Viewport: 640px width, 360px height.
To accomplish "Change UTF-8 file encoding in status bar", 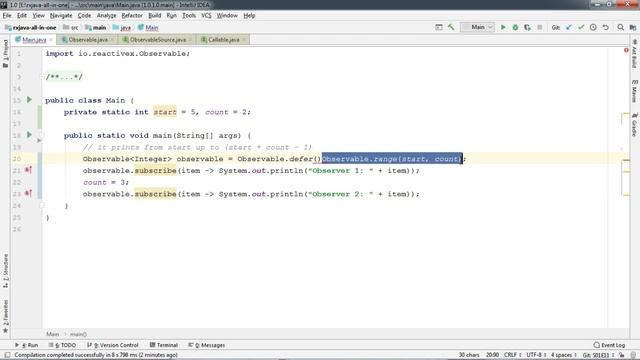I will point(536,355).
